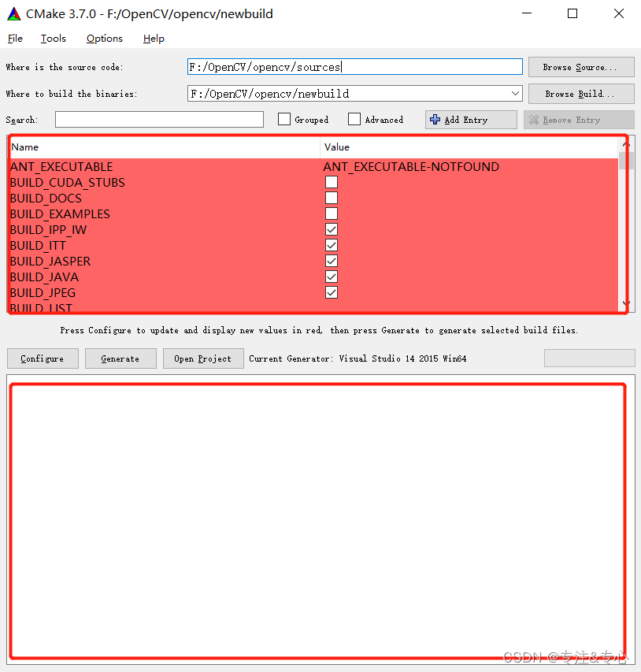
Task: Uncheck the BUILD_IPP_IW checkbox
Action: [332, 230]
